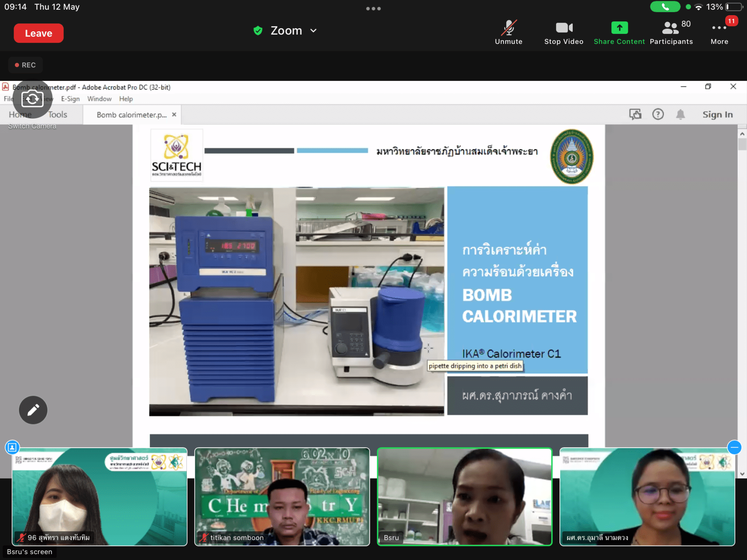Click the share/review icon in Acrobat toolbar
This screenshot has width=747, height=560.
point(635,114)
